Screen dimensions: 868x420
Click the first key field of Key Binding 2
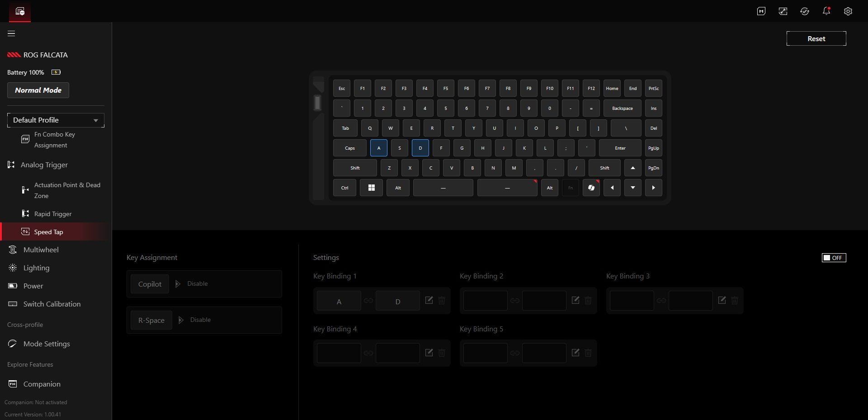click(486, 301)
